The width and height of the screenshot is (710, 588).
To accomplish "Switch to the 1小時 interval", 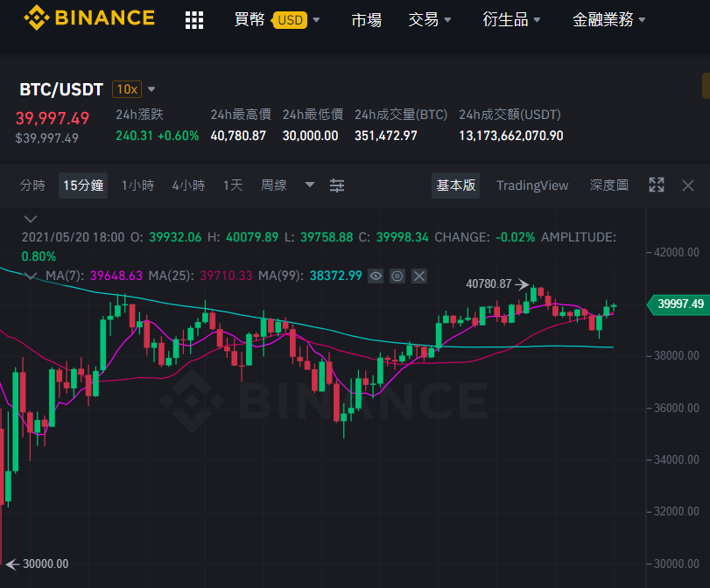I will (x=137, y=185).
